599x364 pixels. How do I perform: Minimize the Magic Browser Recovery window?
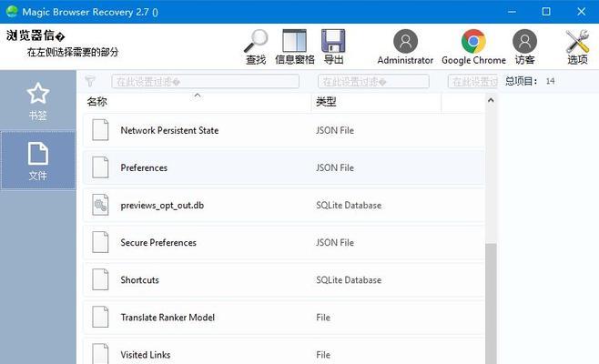[x=512, y=12]
